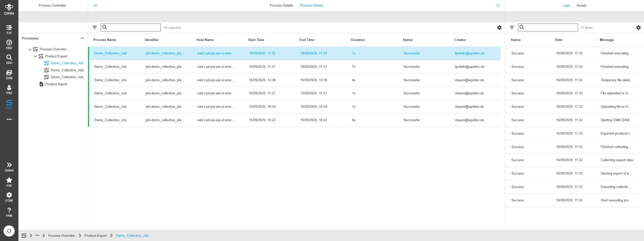Collapse the Product Export tree node
The image size is (644, 241).
tap(35, 56)
